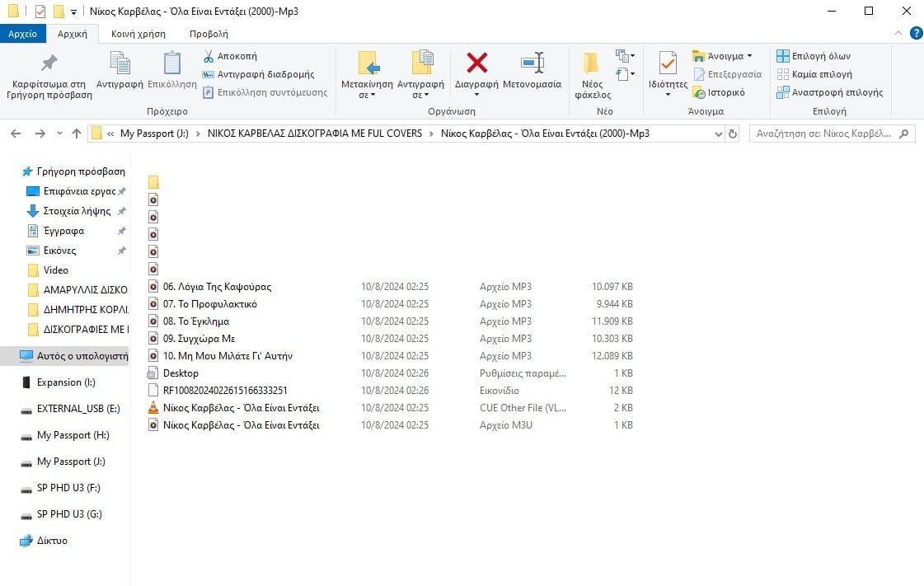Go back with the back arrow
Viewport: 924px width, 586px height.
(16, 134)
